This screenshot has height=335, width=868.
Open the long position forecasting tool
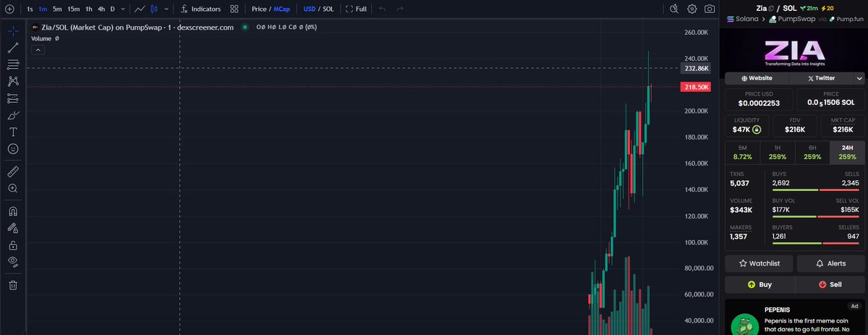click(12, 98)
